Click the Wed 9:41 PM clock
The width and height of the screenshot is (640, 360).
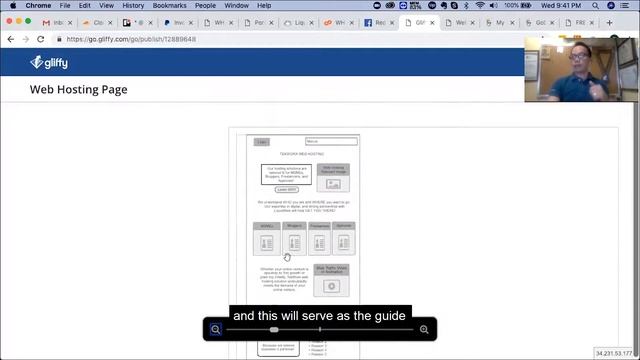[x=561, y=6]
